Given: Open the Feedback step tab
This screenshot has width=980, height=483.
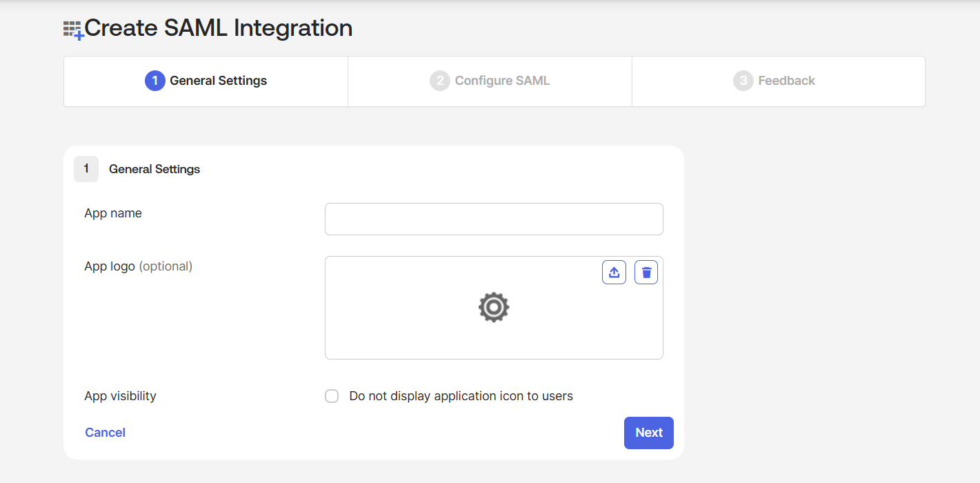Looking at the screenshot, I should pos(778,81).
